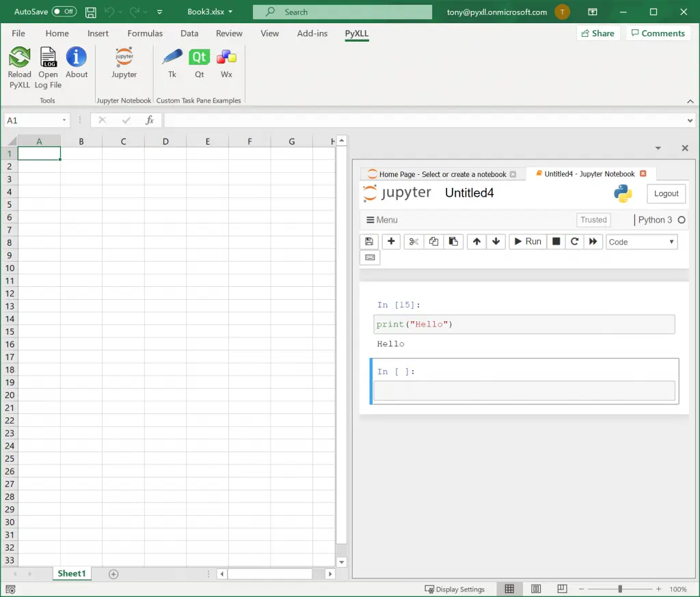Open the Tk task pane example
700x597 pixels.
click(x=172, y=62)
